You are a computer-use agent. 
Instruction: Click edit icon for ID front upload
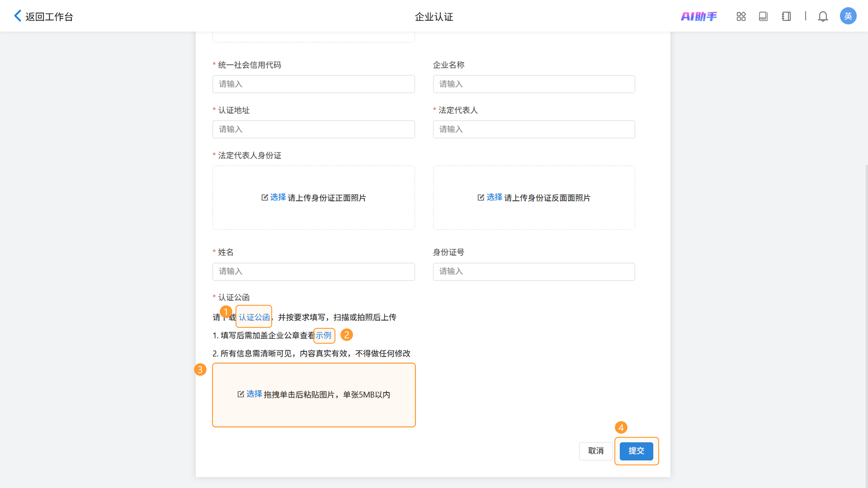[264, 197]
